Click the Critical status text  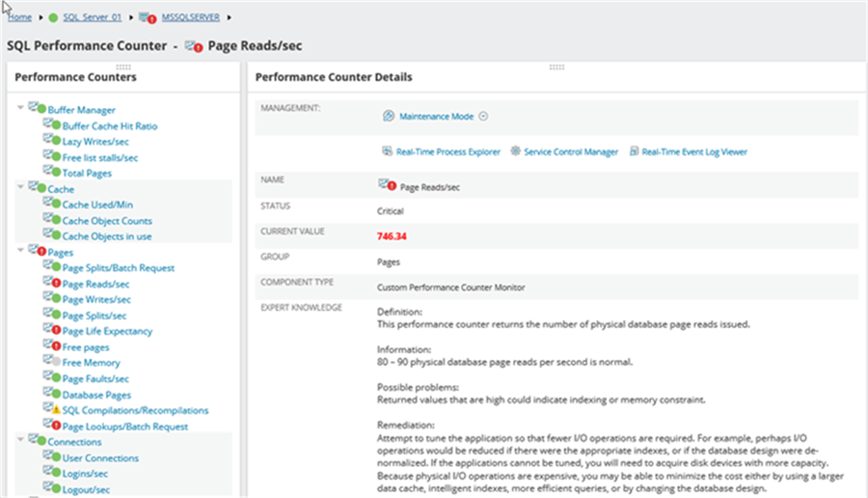pyautogui.click(x=391, y=211)
